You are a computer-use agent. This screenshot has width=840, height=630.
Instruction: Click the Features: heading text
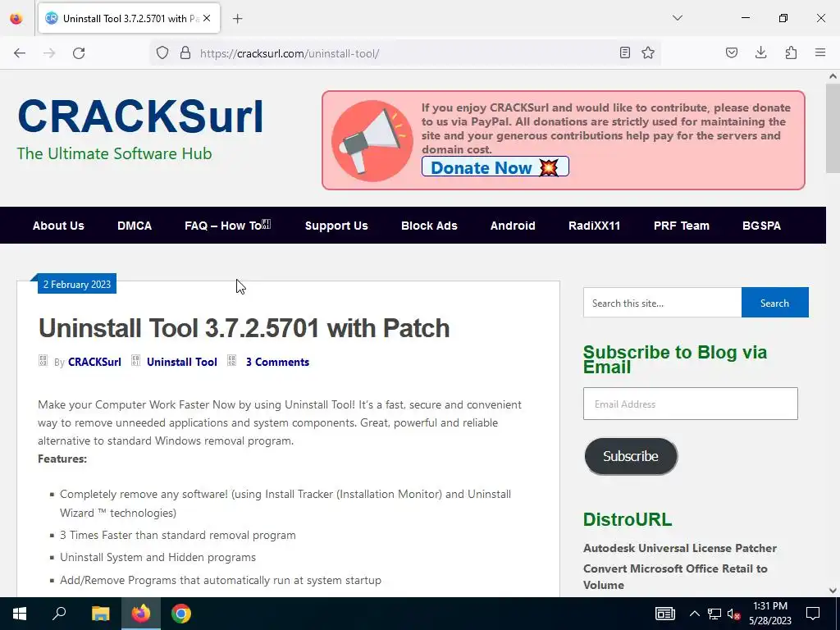tap(62, 459)
